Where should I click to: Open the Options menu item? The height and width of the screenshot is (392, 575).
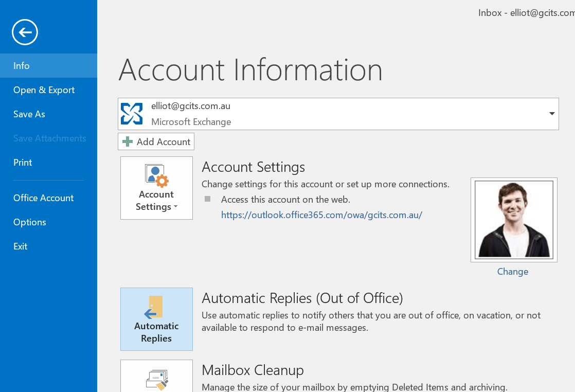pos(29,222)
